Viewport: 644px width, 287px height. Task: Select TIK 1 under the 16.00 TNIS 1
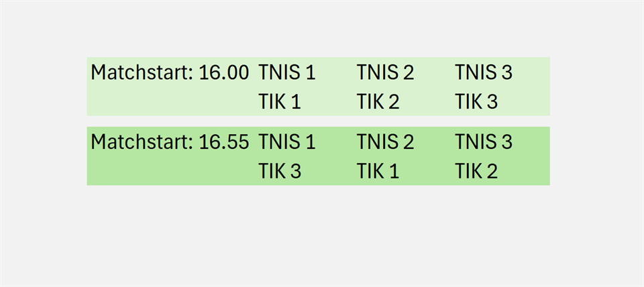279,102
